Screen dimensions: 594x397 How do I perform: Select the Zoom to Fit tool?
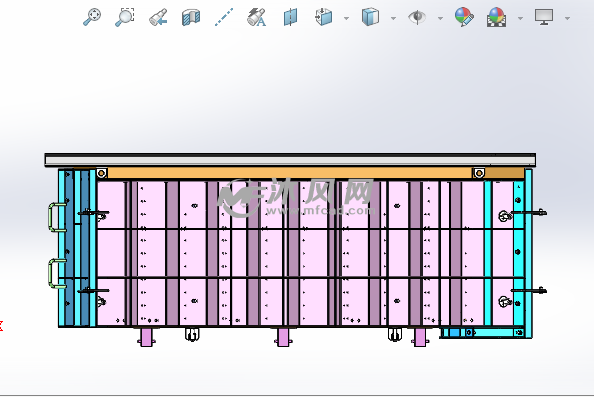click(x=92, y=17)
